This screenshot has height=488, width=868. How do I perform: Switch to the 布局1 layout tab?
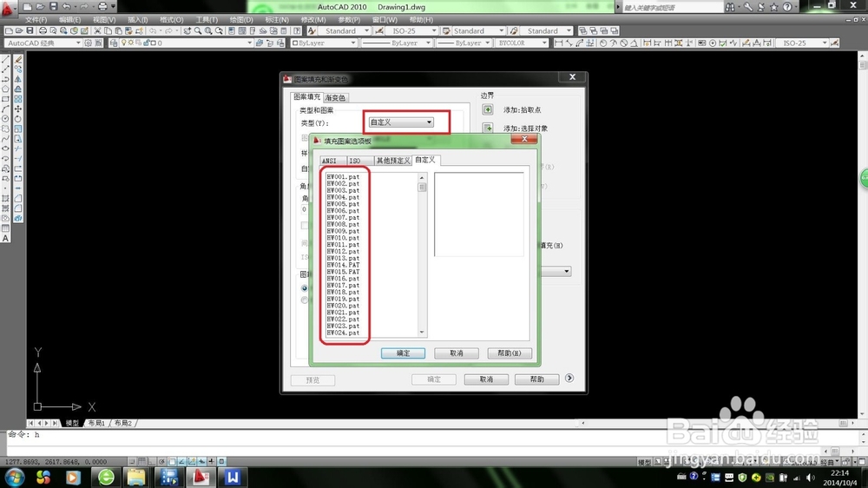coord(96,423)
